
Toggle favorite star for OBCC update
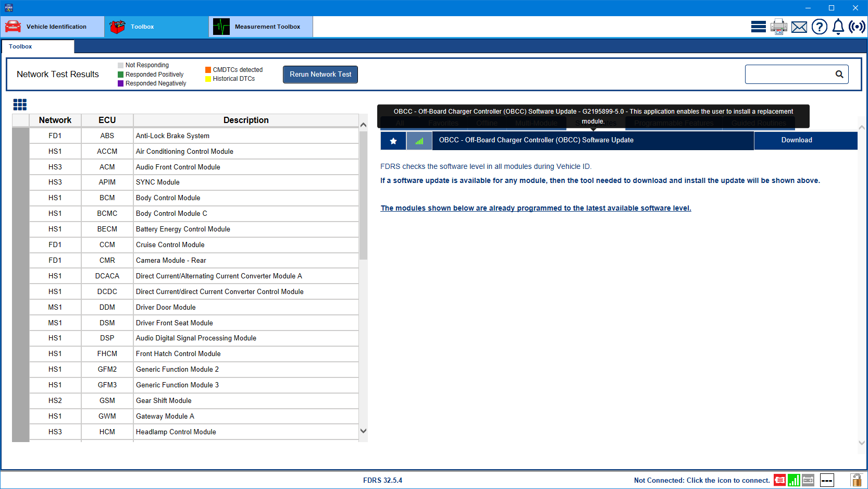pos(393,141)
